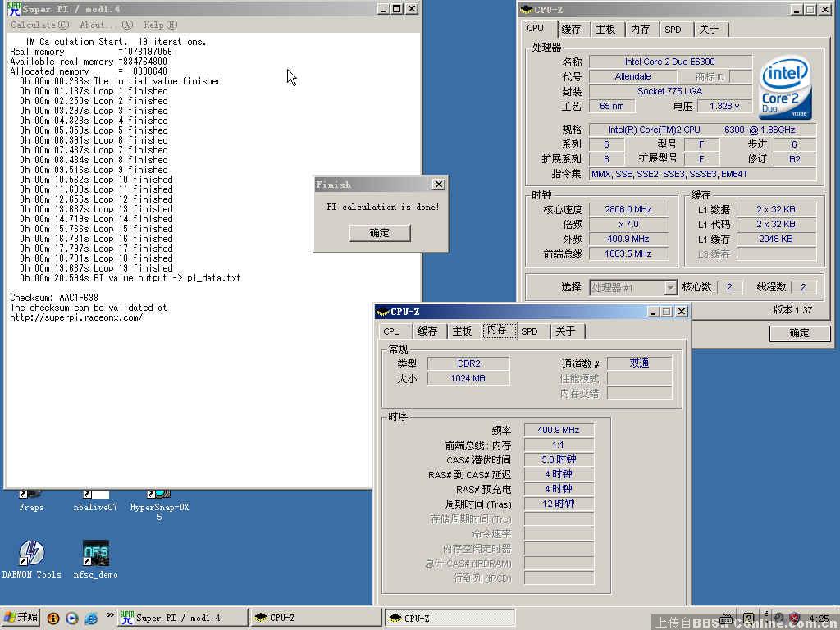Open 内存 tab in rear CPU-Z window
The width and height of the screenshot is (840, 630).
coord(640,30)
